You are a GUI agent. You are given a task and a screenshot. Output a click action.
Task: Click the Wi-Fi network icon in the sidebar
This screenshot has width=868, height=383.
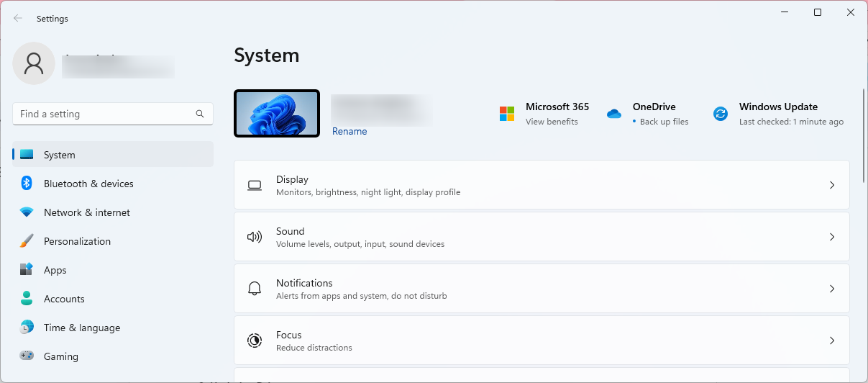[x=27, y=212]
